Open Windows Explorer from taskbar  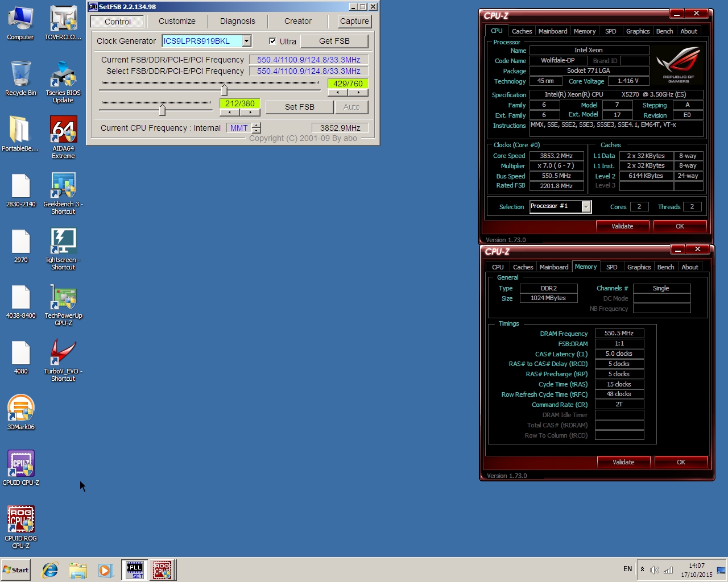click(78, 570)
